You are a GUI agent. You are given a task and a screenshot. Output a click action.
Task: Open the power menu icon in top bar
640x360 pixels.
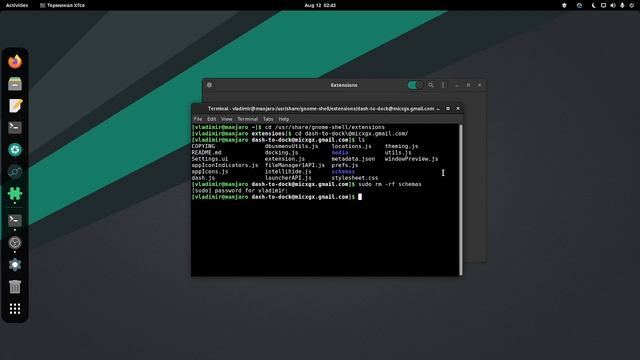coord(631,5)
